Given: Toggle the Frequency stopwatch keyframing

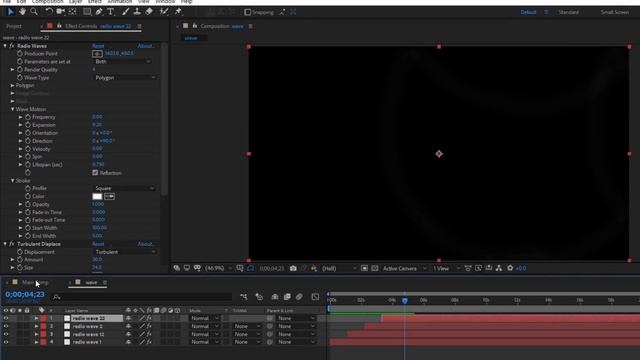Looking at the screenshot, I should point(28,117).
